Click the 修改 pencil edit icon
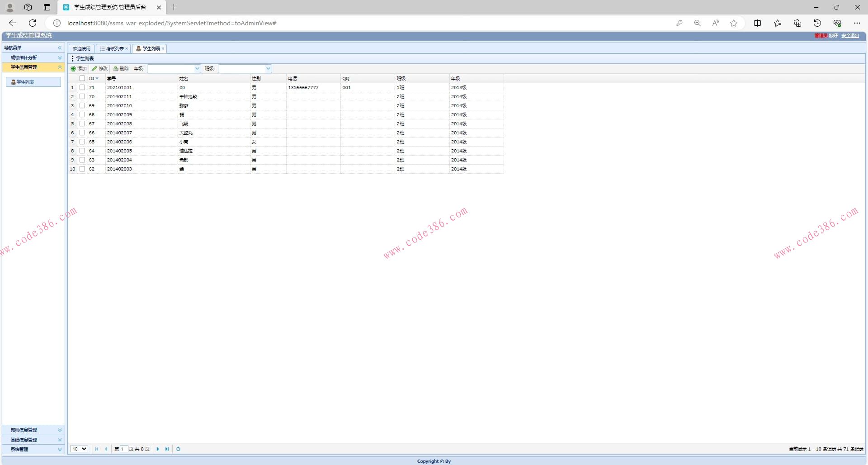This screenshot has height=465, width=868. point(94,69)
